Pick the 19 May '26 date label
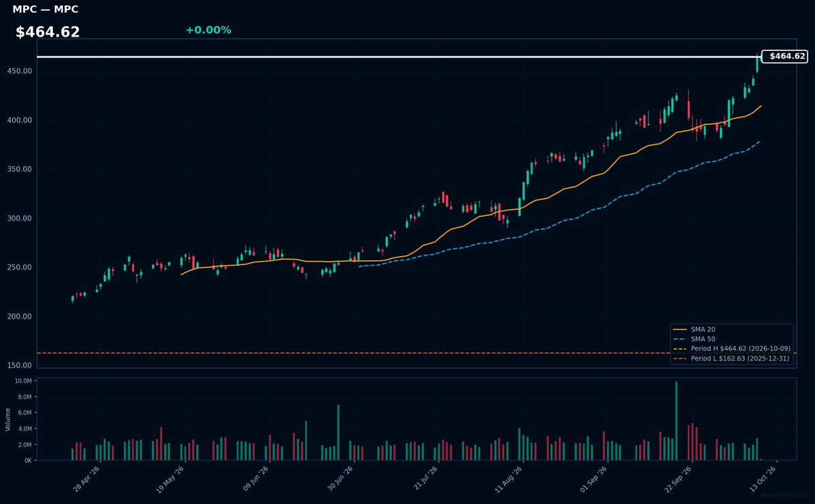The height and width of the screenshot is (504, 815). [171, 479]
